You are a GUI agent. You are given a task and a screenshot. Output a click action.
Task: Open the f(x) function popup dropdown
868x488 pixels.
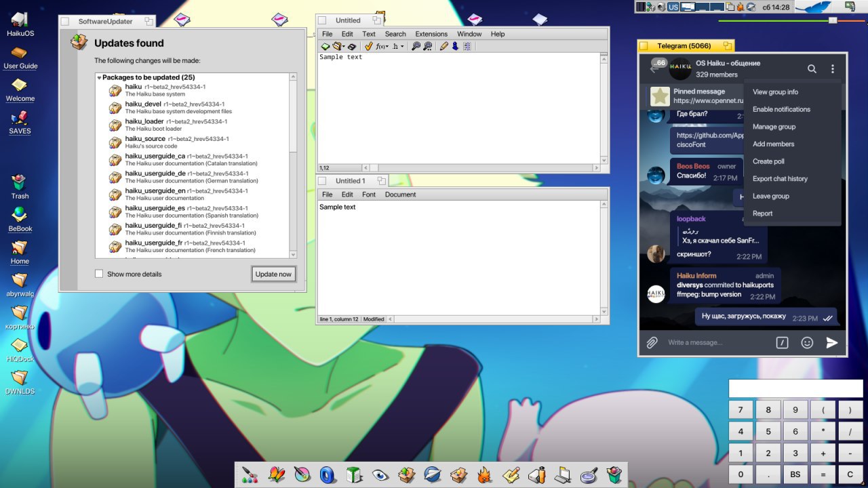coord(382,47)
